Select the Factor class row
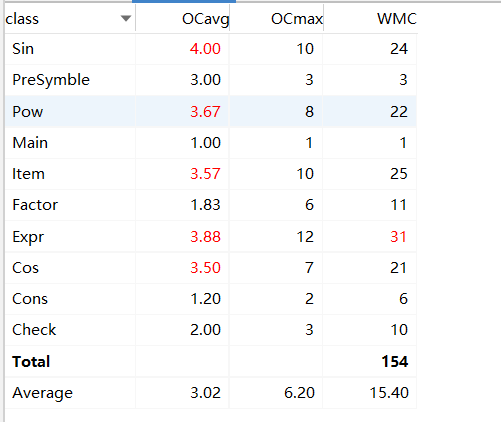501x422 pixels. click(x=211, y=205)
